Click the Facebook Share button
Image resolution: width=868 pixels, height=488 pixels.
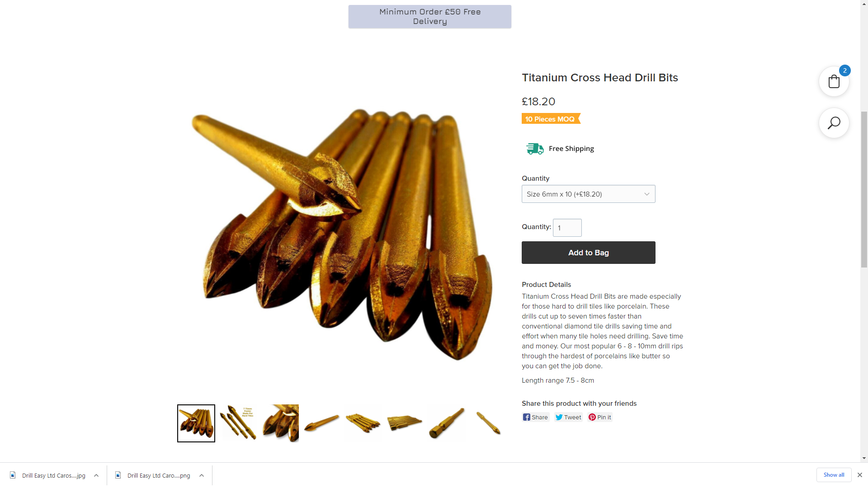[536, 417]
